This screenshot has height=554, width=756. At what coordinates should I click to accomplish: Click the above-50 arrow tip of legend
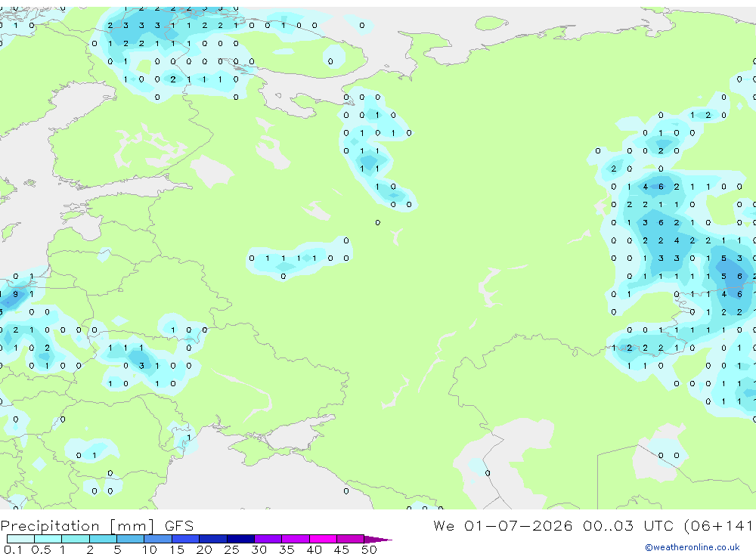(x=378, y=540)
